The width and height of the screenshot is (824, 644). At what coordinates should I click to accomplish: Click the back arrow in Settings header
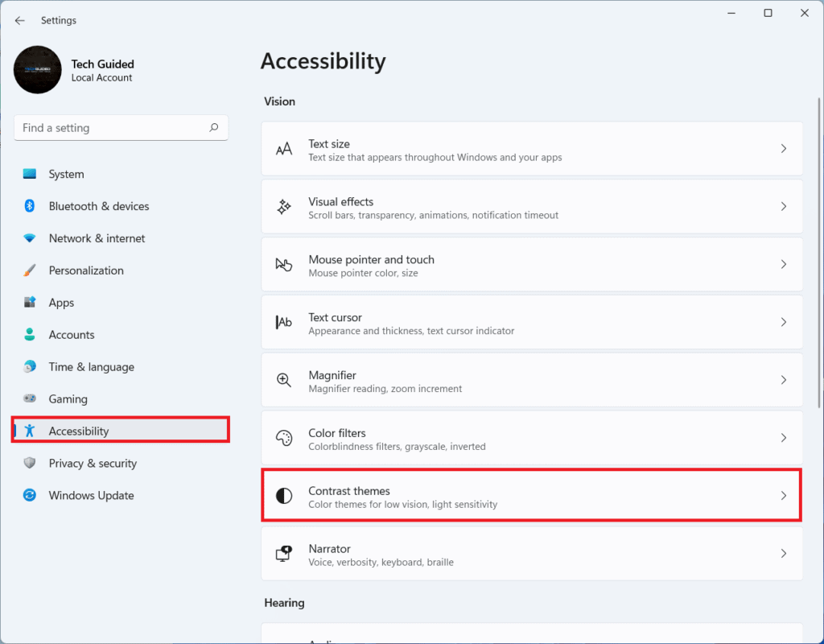tap(20, 20)
